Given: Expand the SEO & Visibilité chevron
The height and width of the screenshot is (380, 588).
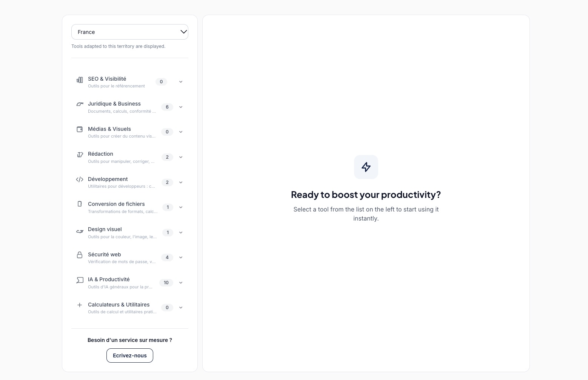Looking at the screenshot, I should click(181, 82).
